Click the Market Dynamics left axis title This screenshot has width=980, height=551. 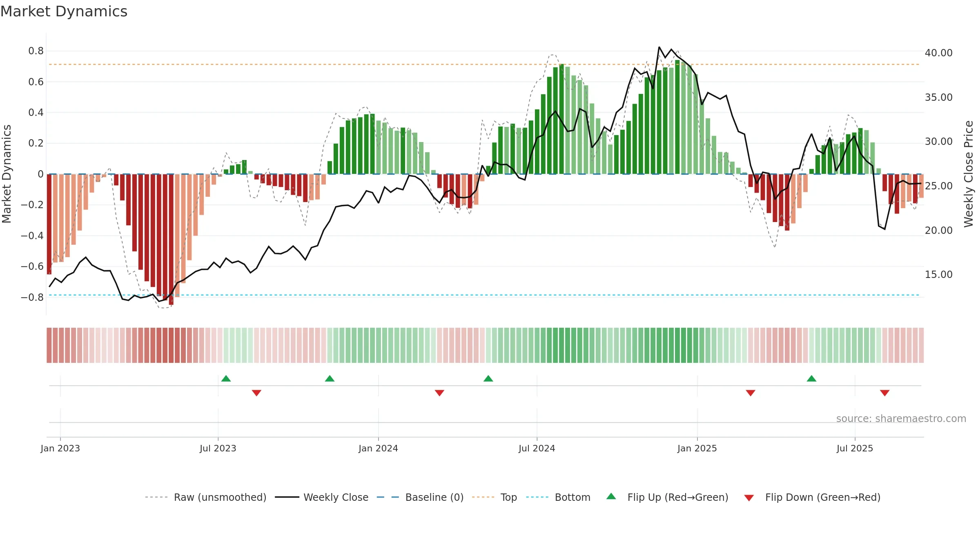pos(7,174)
